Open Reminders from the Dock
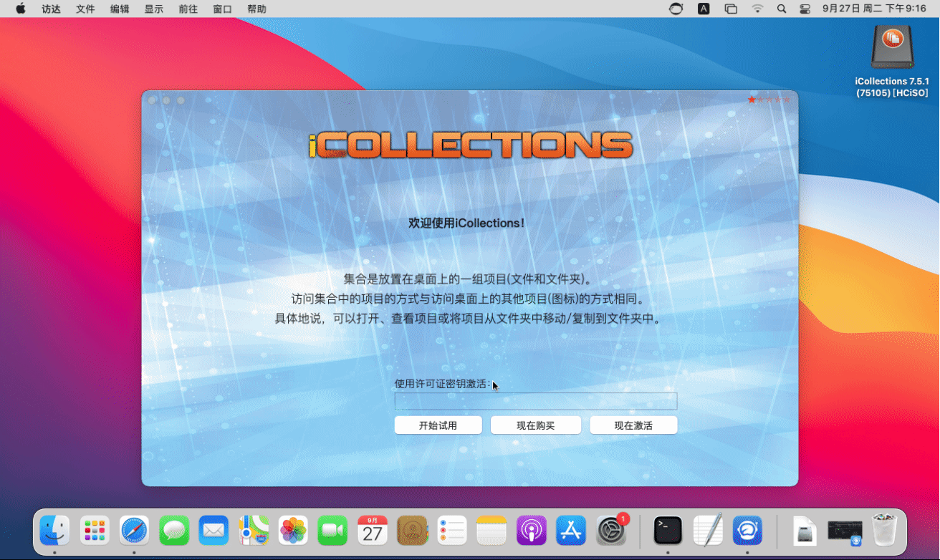Viewport: 940px width, 560px height. pos(452,531)
